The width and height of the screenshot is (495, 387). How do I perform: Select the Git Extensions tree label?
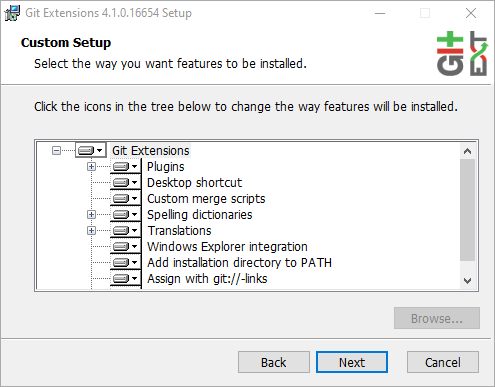(x=151, y=151)
